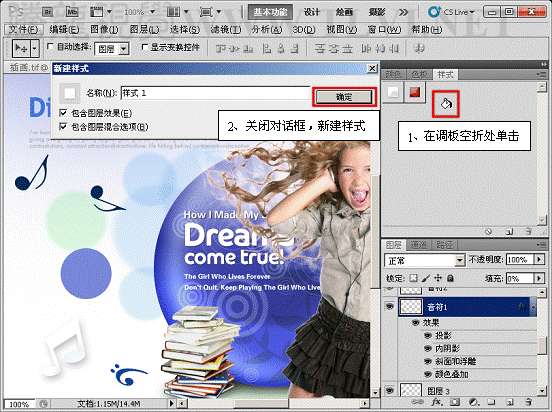
Task: Click delete layer trash icon in Layers panel
Action: (528, 402)
